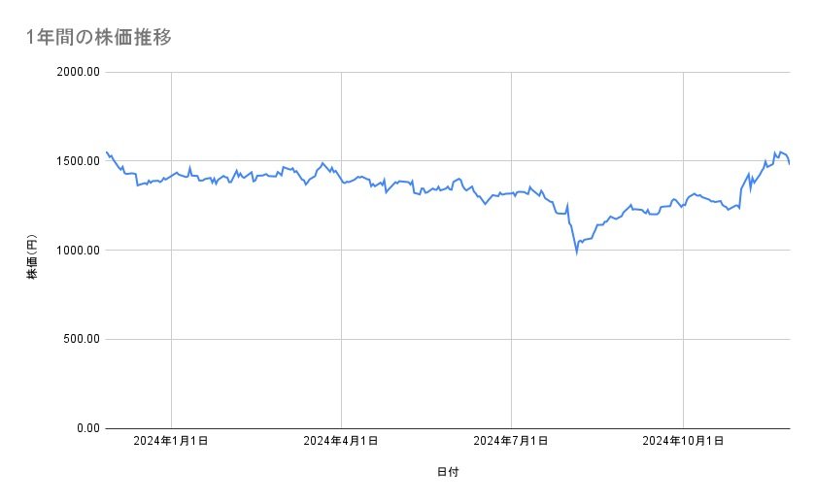Click the leftmost starting point of the line
Image resolution: width=815 pixels, height=504 pixels.
pyautogui.click(x=106, y=151)
